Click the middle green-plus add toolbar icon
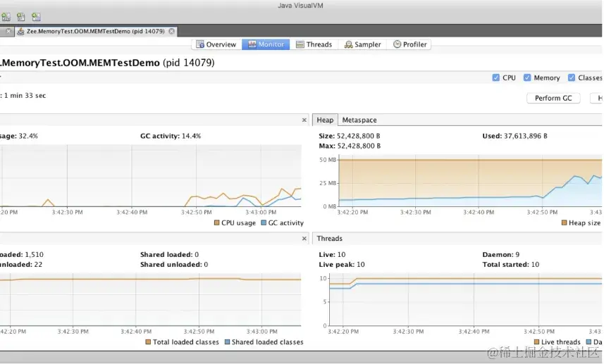 [x=21, y=17]
